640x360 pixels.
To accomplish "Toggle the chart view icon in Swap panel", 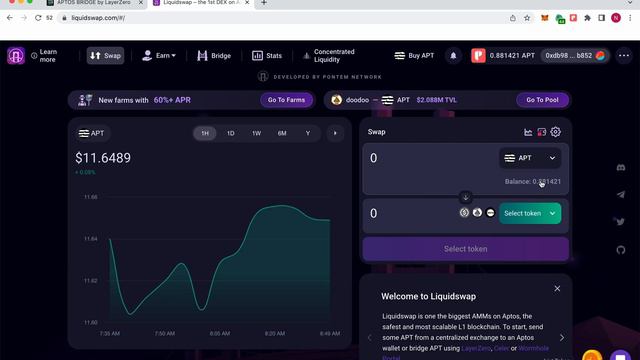I will [x=528, y=132].
